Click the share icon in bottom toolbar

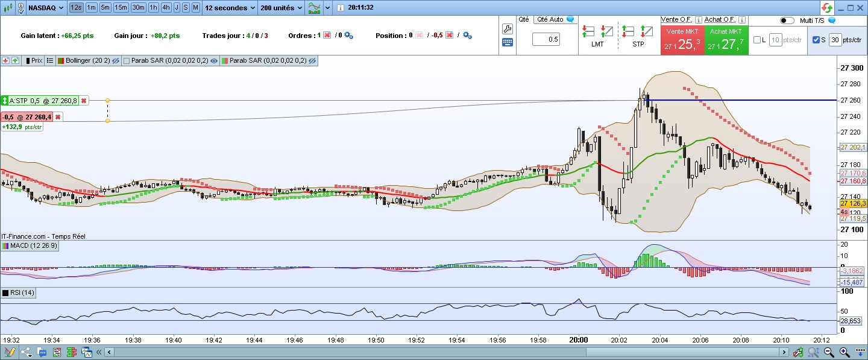pos(27,352)
